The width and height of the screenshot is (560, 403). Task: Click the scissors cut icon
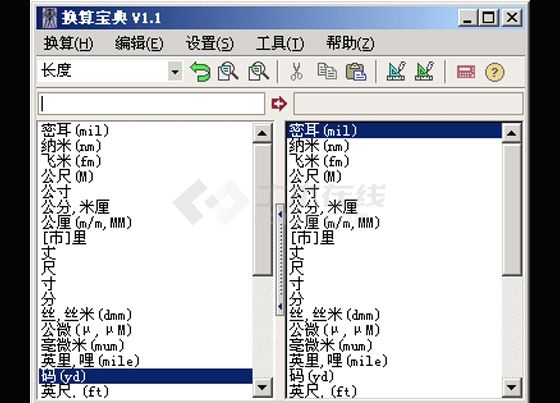tap(296, 71)
